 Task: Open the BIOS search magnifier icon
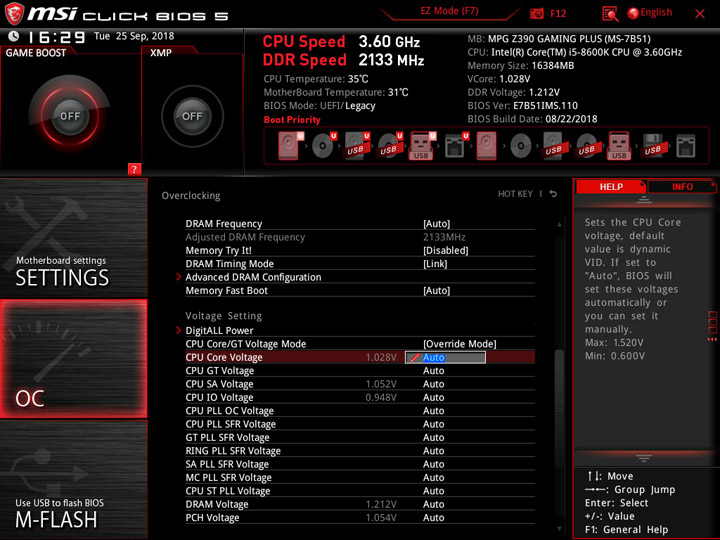[x=610, y=14]
